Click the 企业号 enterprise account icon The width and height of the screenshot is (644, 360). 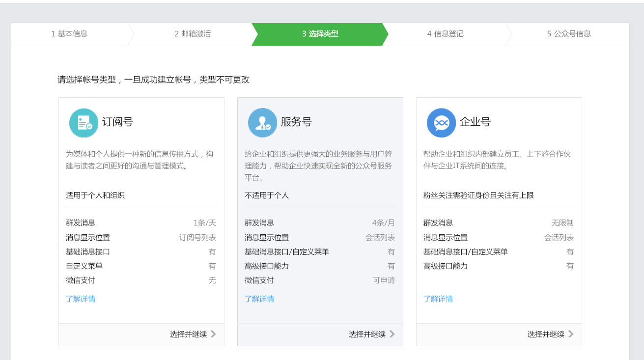point(442,123)
